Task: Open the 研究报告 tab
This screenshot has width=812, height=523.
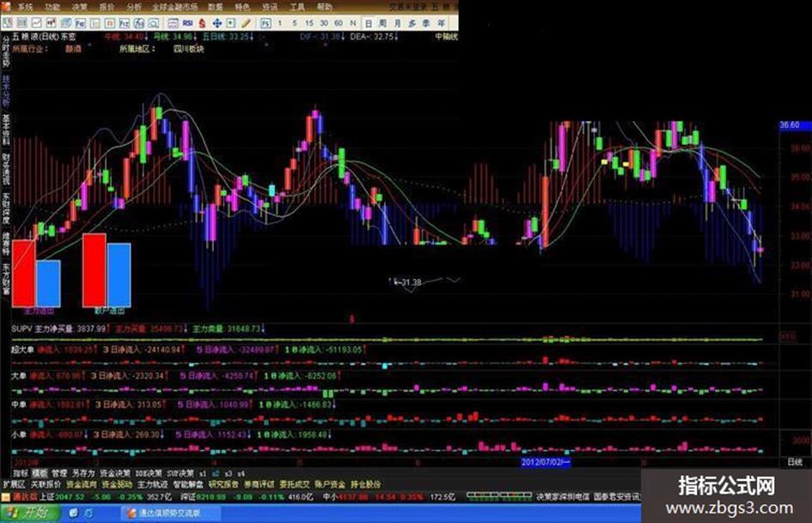Action: (x=223, y=484)
